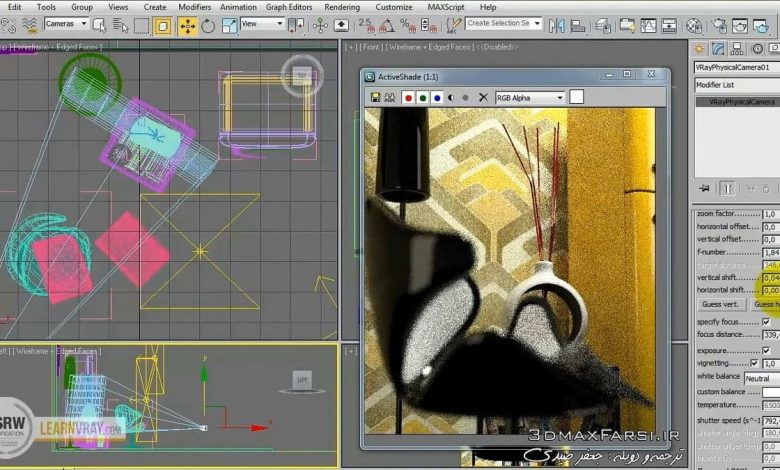Open the white balance Neutral dropdown
780x470 pixels.
pyautogui.click(x=762, y=378)
